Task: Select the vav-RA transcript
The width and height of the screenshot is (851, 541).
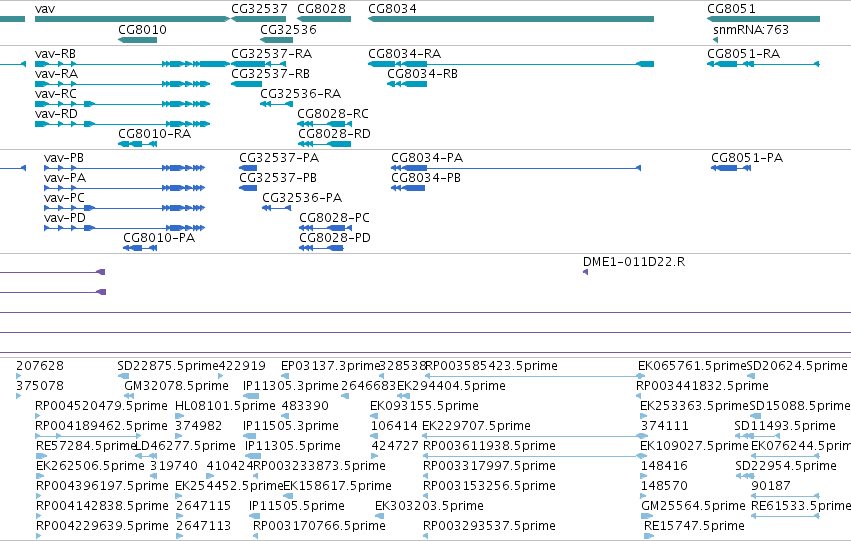Action: click(x=122, y=84)
